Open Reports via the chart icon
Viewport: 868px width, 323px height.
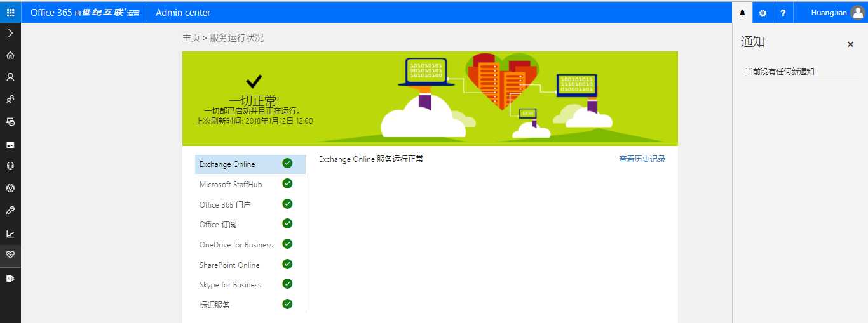[10, 234]
